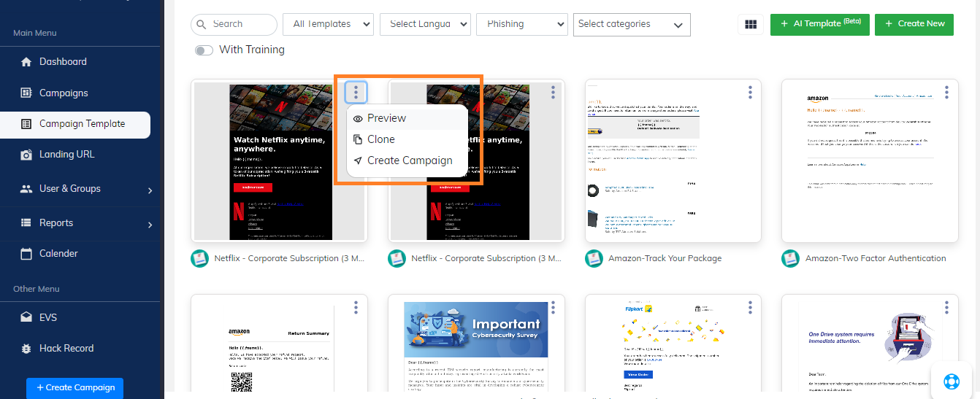This screenshot has height=399, width=980.
Task: Click the Hack Record bug icon
Action: click(x=26, y=349)
